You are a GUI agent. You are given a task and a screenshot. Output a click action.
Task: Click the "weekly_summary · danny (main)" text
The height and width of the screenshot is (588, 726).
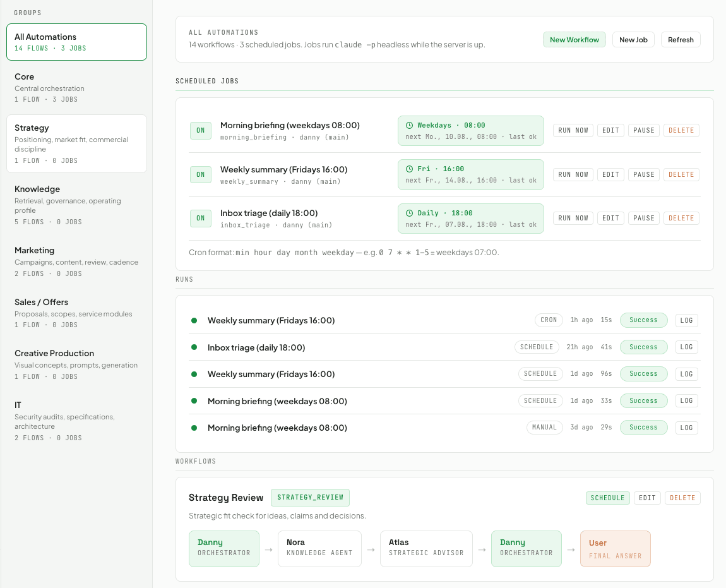click(x=280, y=182)
